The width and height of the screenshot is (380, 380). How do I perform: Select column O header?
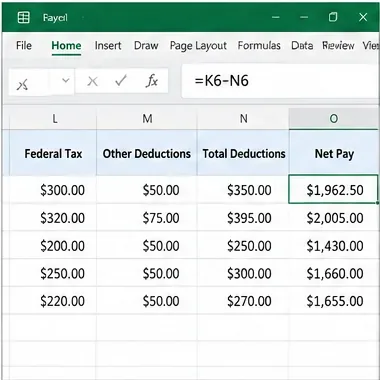tap(333, 118)
